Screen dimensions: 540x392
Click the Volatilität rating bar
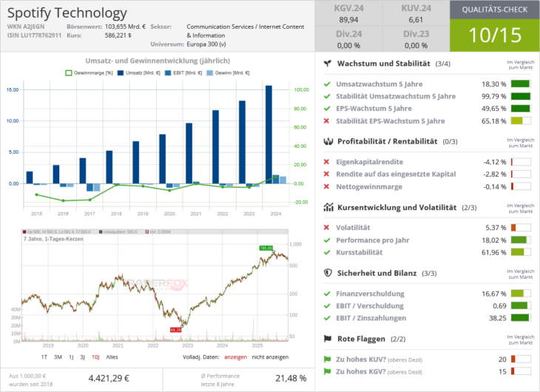click(x=521, y=227)
